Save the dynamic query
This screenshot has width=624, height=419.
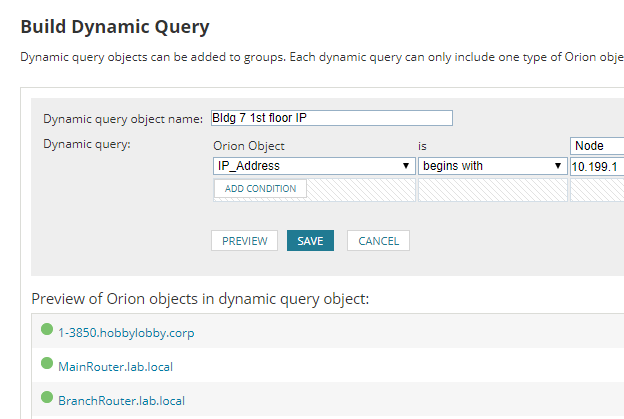pos(310,241)
